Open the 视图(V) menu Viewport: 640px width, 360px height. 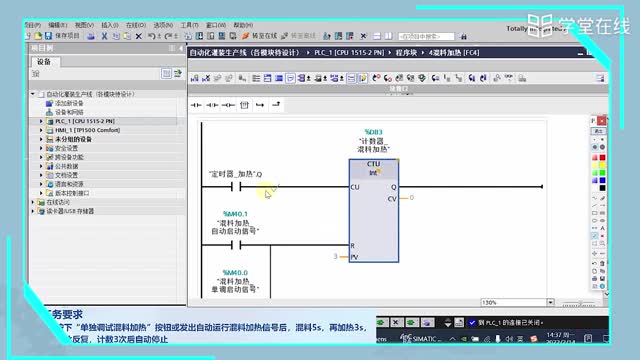tap(84, 25)
